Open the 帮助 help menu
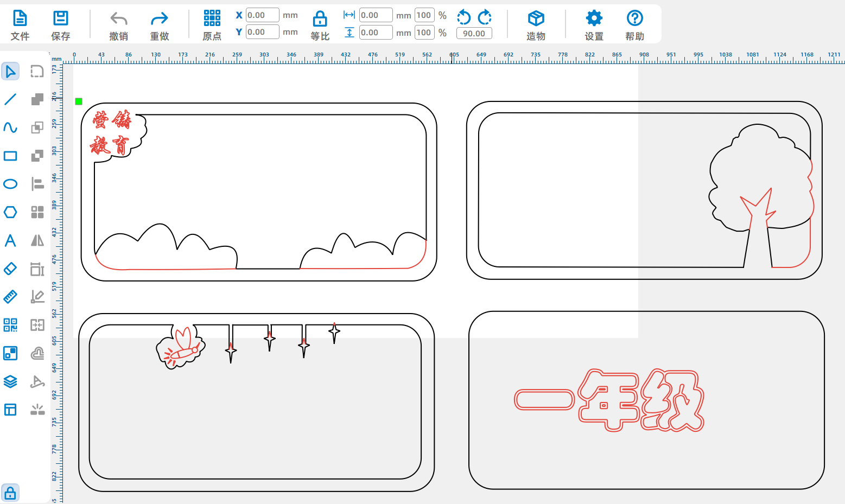The image size is (845, 504). pos(634,25)
